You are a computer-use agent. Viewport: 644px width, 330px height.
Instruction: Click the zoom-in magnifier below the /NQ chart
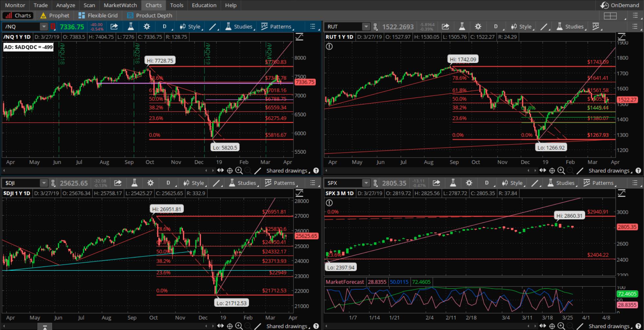click(x=239, y=170)
